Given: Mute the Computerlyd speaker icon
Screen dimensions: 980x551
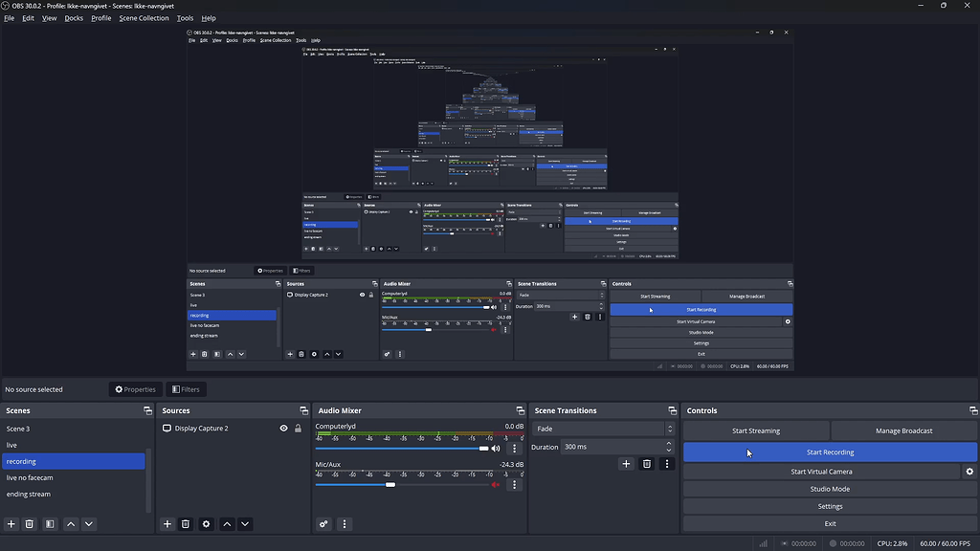Looking at the screenshot, I should tap(496, 449).
